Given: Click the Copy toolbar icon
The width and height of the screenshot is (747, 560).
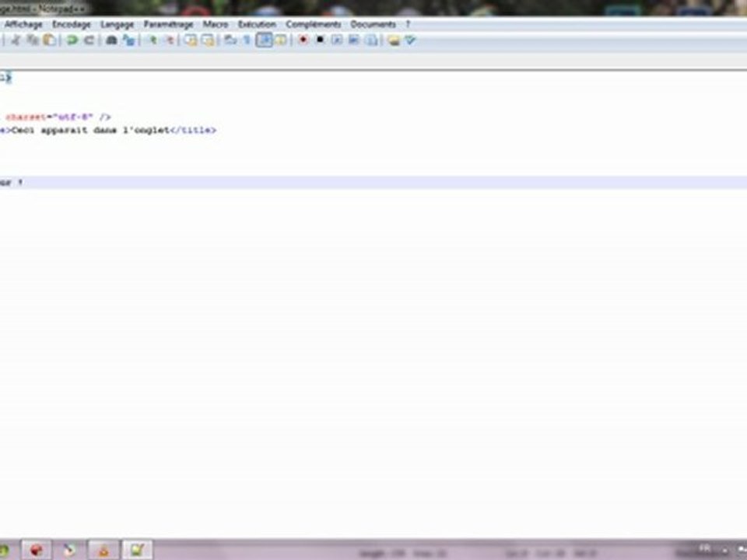Looking at the screenshot, I should tap(33, 40).
